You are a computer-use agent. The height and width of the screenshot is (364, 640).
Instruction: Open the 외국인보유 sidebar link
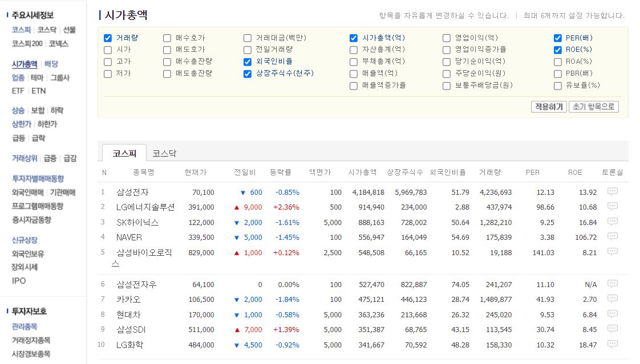pyautogui.click(x=28, y=253)
